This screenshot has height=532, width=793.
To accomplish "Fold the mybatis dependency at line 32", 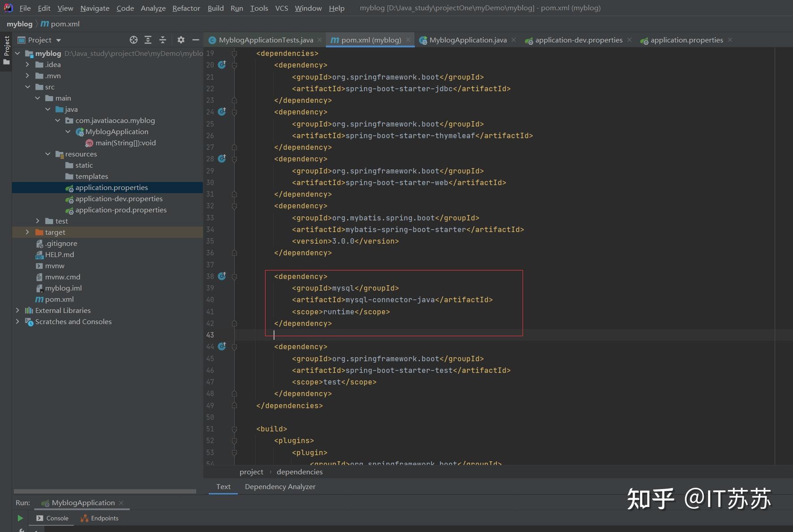I will click(x=234, y=206).
